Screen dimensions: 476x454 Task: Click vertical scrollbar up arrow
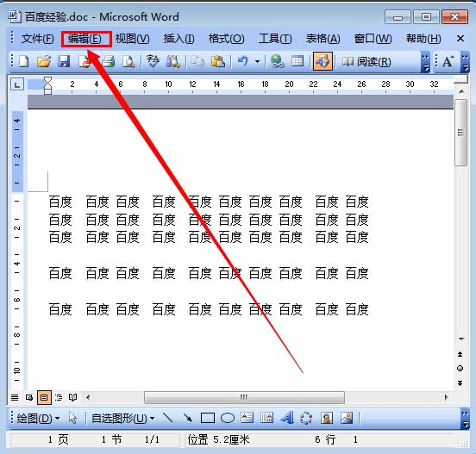click(461, 91)
